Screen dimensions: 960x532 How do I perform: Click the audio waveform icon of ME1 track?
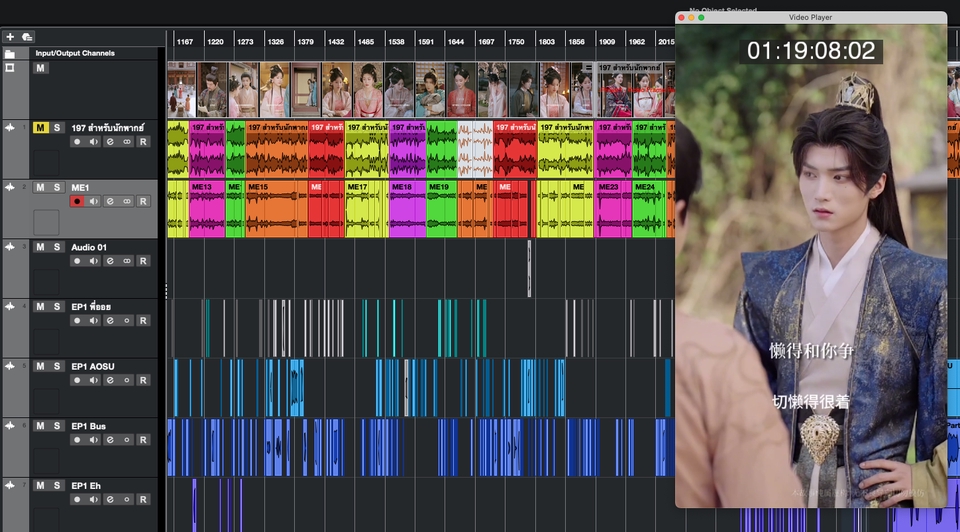pyautogui.click(x=10, y=187)
